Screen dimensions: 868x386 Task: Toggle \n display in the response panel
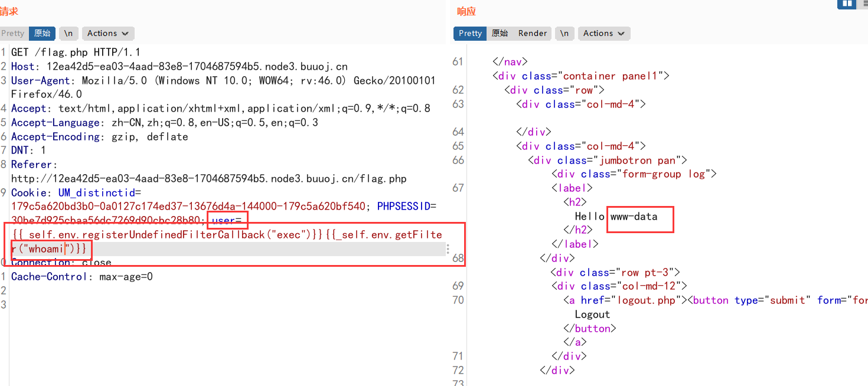(564, 33)
